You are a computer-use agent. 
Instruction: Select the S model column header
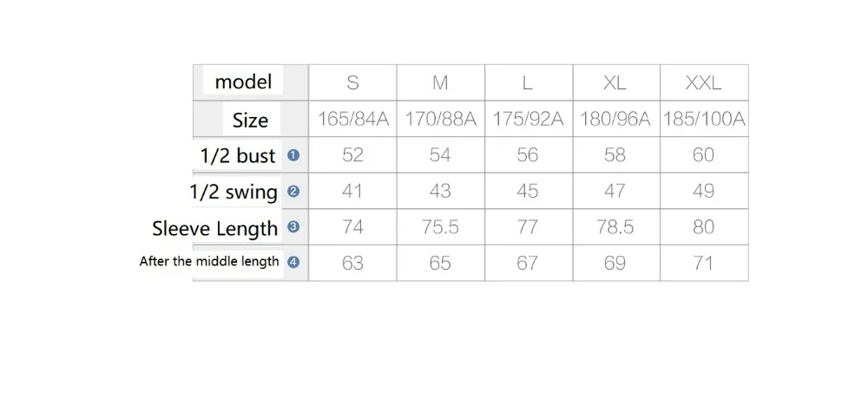352,82
